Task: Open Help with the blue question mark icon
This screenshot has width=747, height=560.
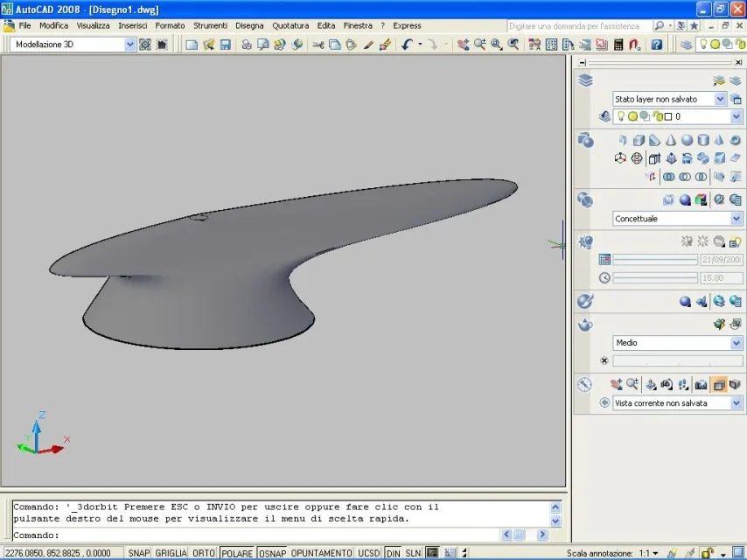Action: pyautogui.click(x=657, y=45)
